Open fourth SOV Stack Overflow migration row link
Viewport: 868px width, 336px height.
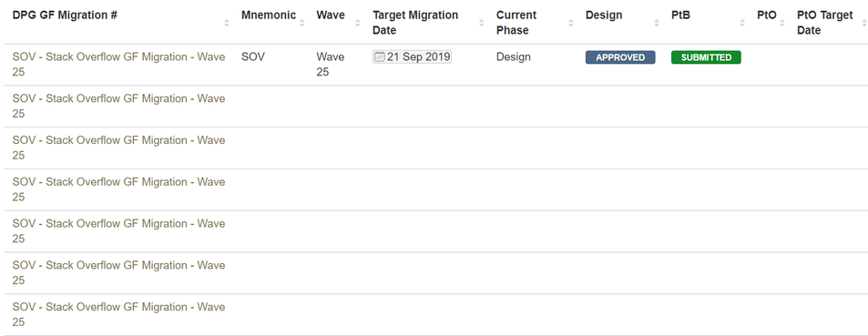pyautogui.click(x=118, y=189)
